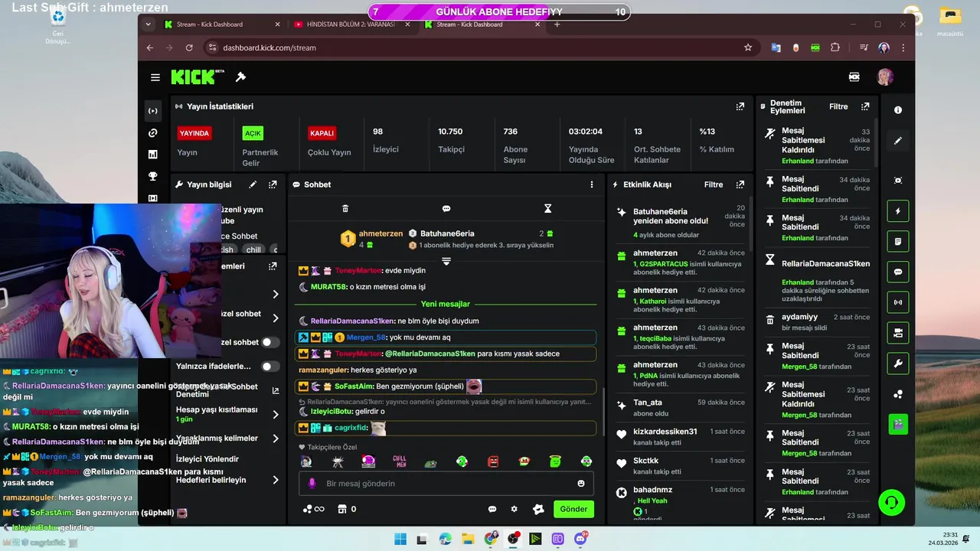The width and height of the screenshot is (980, 551).
Task: Select the angry red emote
Action: pyautogui.click(x=493, y=461)
